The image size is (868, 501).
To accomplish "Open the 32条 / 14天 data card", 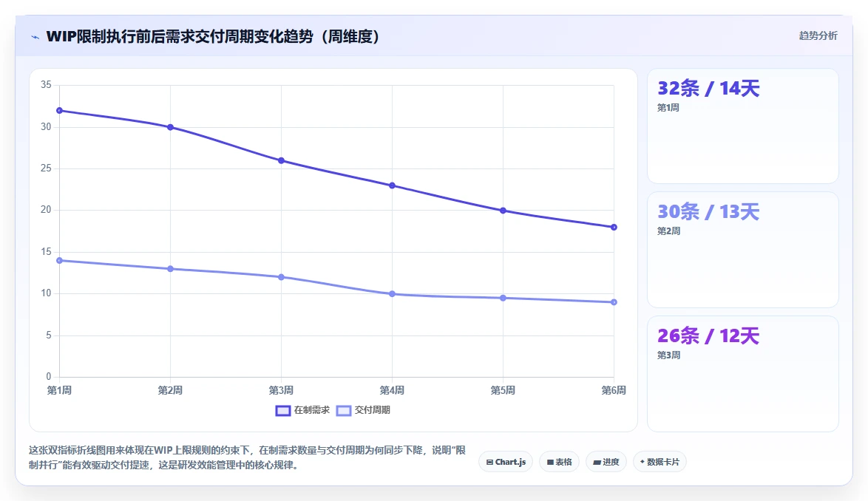I will click(743, 126).
